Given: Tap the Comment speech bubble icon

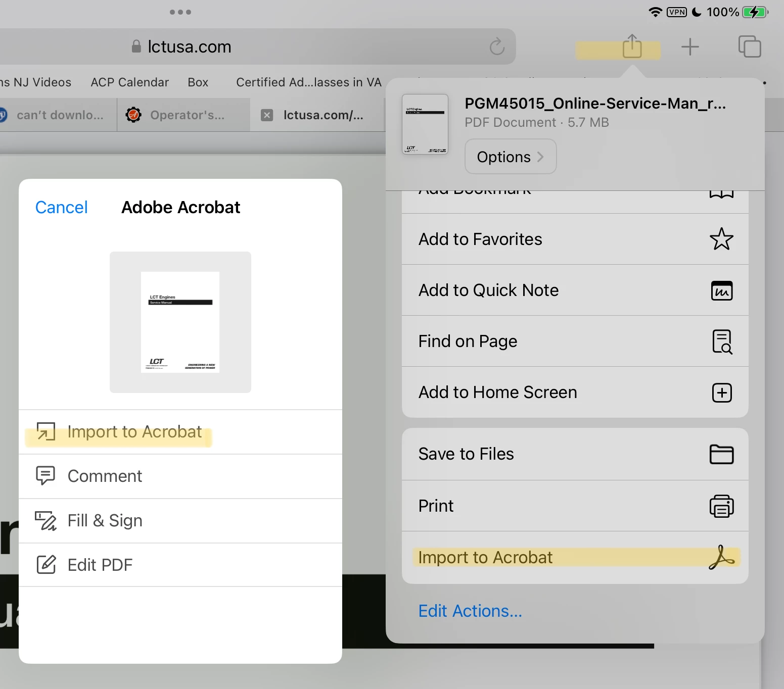Looking at the screenshot, I should pos(45,475).
